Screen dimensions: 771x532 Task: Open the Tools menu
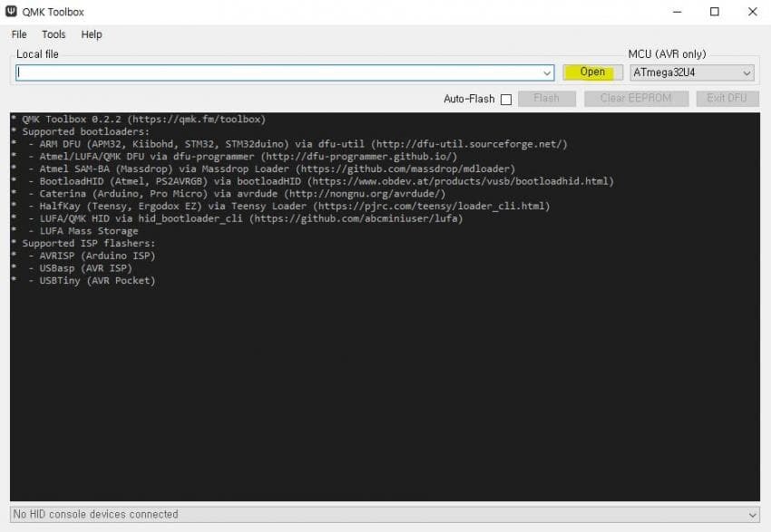pyautogui.click(x=54, y=34)
